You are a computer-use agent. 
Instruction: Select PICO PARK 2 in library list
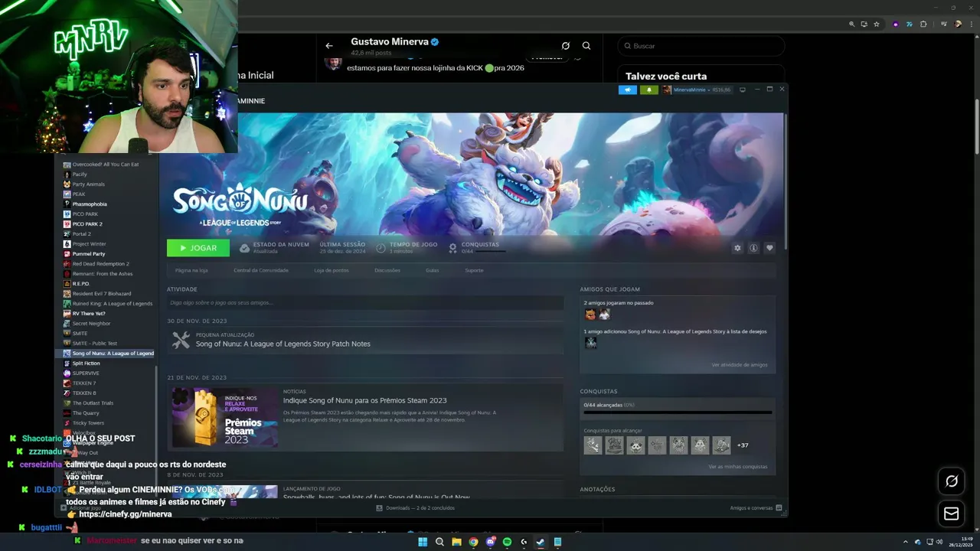click(x=87, y=224)
